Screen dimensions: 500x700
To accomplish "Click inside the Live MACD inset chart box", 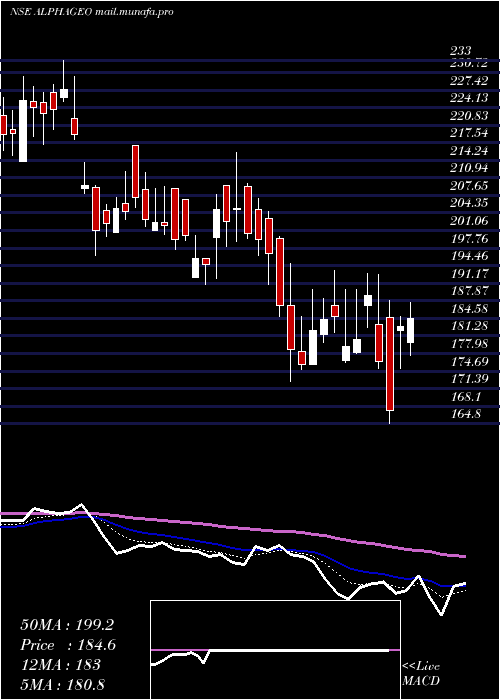I will click(275, 650).
